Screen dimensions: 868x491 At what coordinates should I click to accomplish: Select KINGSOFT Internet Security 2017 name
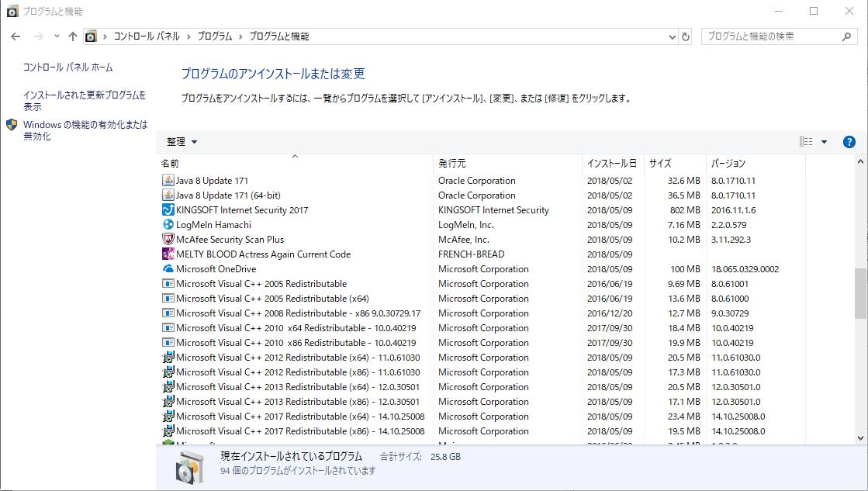coord(242,209)
